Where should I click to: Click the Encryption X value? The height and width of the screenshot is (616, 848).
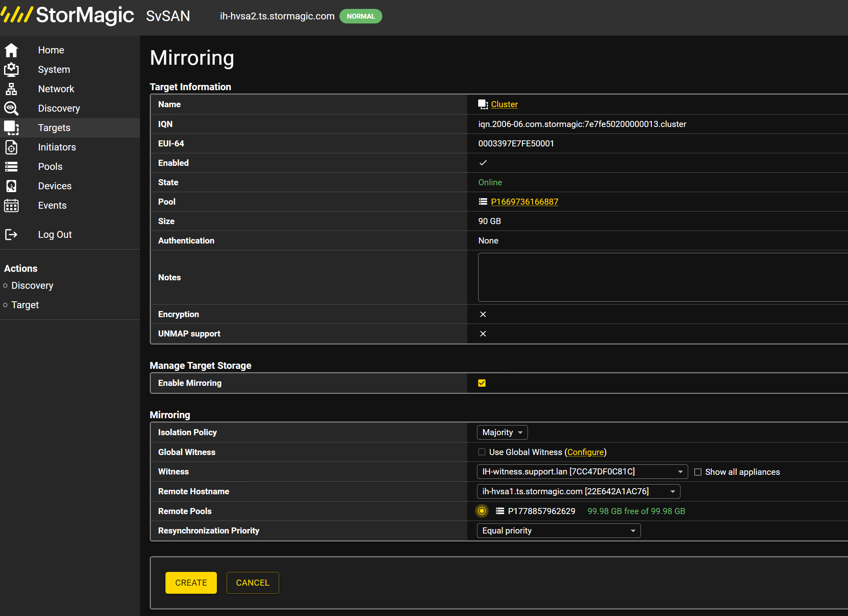pos(483,314)
